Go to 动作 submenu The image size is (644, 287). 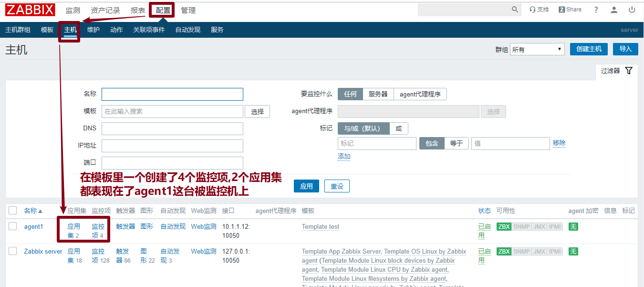coord(116,30)
